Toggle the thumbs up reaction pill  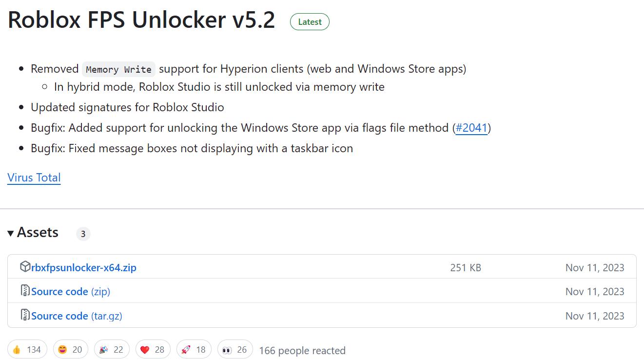(27, 349)
